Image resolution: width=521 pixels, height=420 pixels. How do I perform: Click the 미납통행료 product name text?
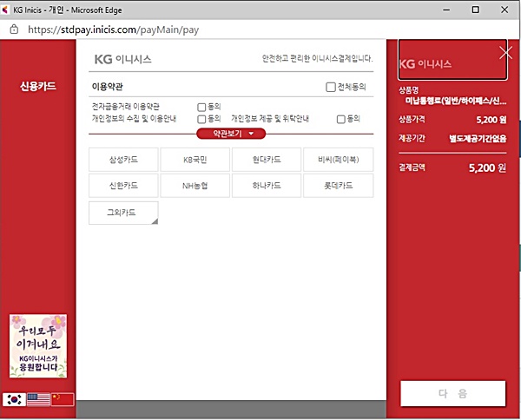456,101
